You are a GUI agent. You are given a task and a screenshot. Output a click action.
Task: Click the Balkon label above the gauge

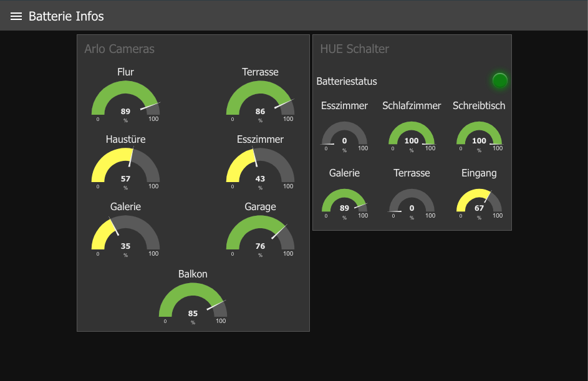click(193, 274)
